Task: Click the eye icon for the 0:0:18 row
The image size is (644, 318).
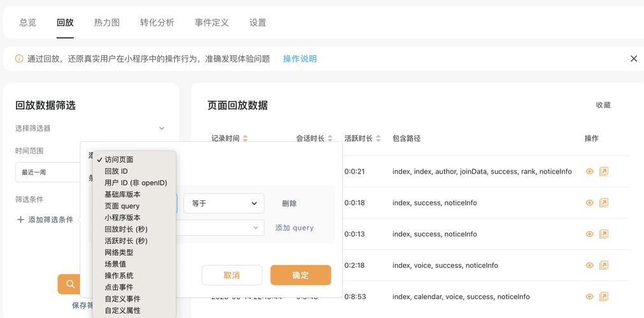Action: coord(589,203)
